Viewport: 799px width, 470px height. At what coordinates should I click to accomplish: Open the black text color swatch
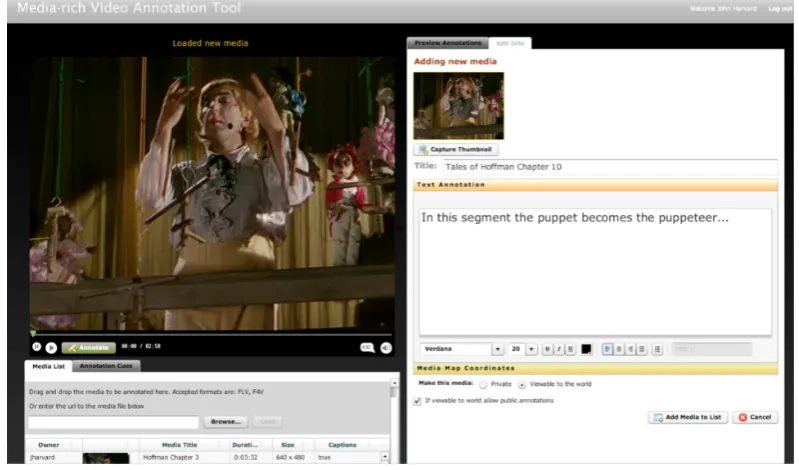pos(587,349)
